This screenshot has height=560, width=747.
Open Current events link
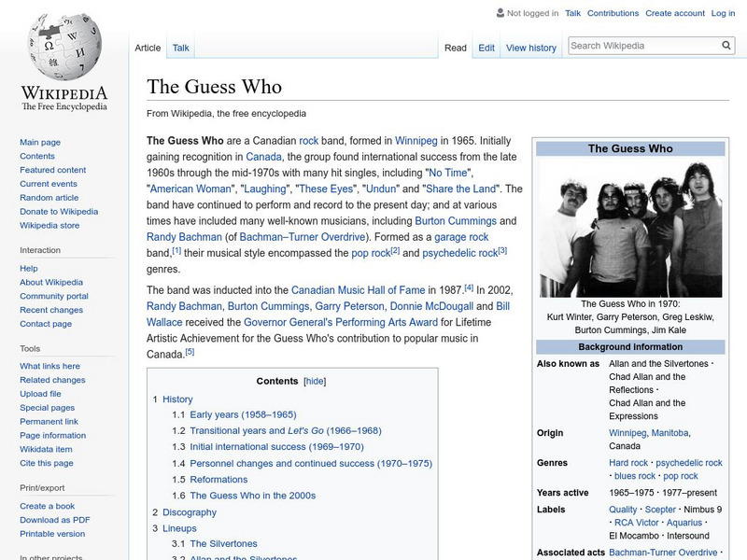click(x=49, y=184)
